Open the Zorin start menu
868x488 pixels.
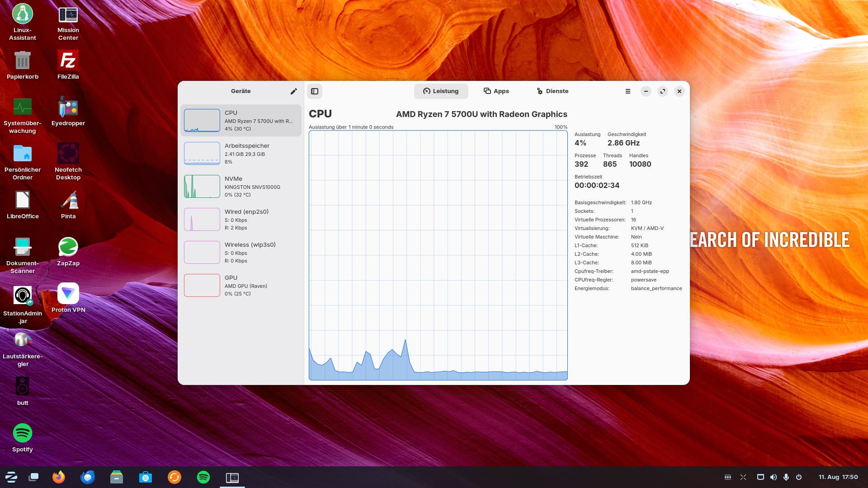[x=11, y=477]
